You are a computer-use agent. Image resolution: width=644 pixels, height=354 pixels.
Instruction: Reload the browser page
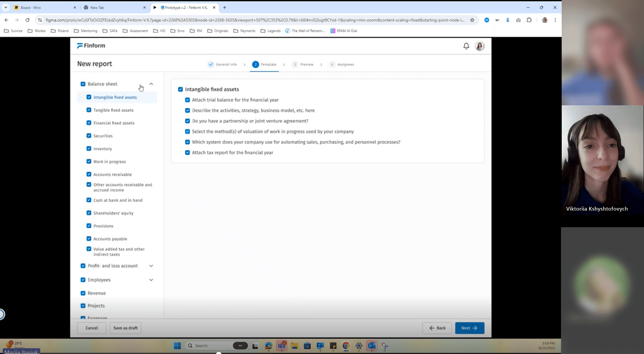pyautogui.click(x=28, y=20)
